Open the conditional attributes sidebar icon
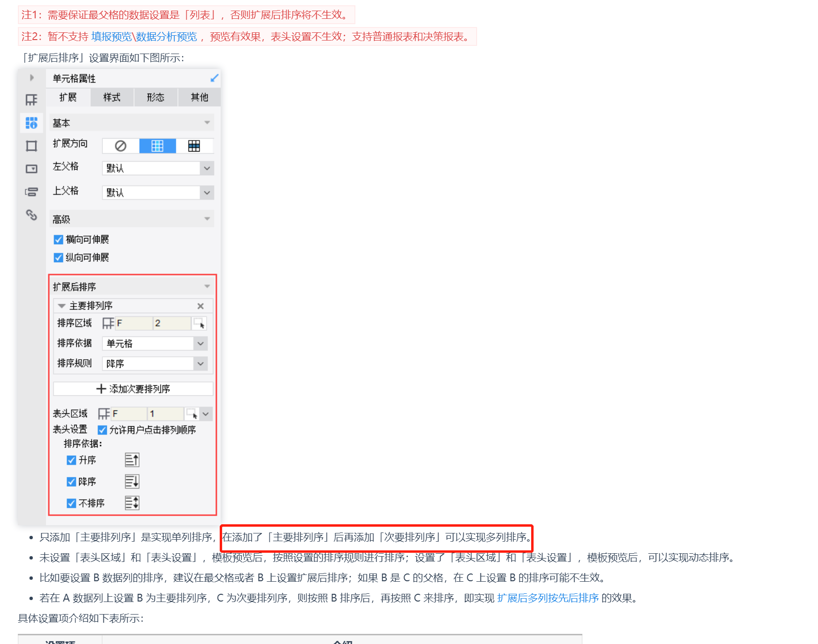The width and height of the screenshot is (818, 644). coord(31,192)
